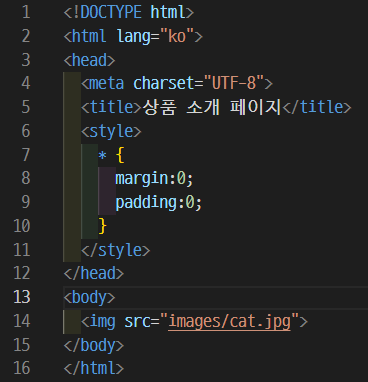
Task: Click line number 2 in the gutter
Action: (x=26, y=36)
